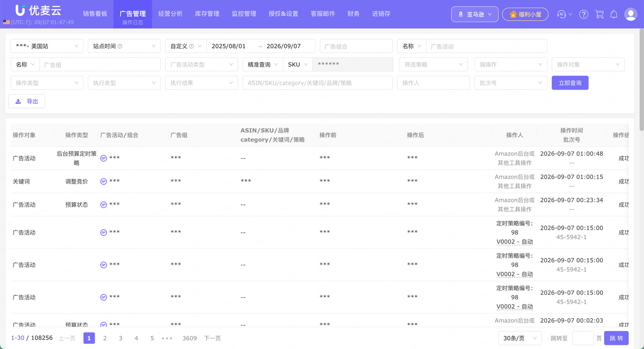Screen dimensions: 644x349
Task: Open the help question mark icon
Action: tap(584, 15)
